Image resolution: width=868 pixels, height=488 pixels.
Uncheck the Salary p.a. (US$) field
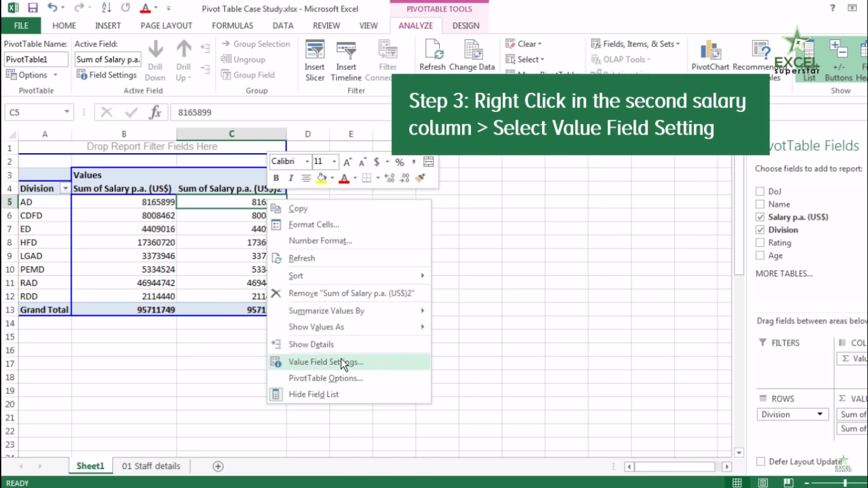760,217
